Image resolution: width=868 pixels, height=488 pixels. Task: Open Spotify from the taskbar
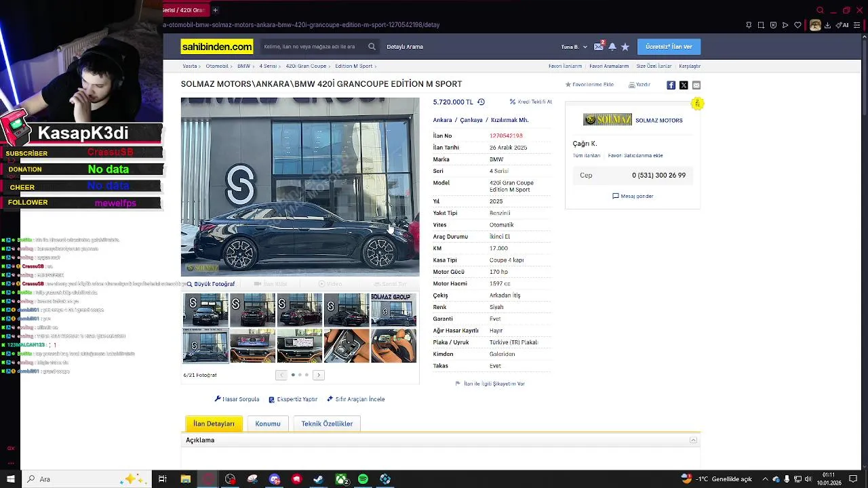363,479
